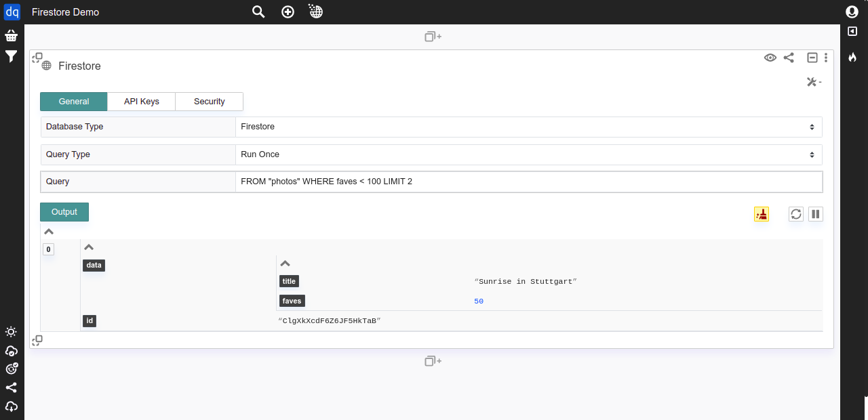Click the refresh query icon
Screen dimensions: 868x420
click(796, 214)
